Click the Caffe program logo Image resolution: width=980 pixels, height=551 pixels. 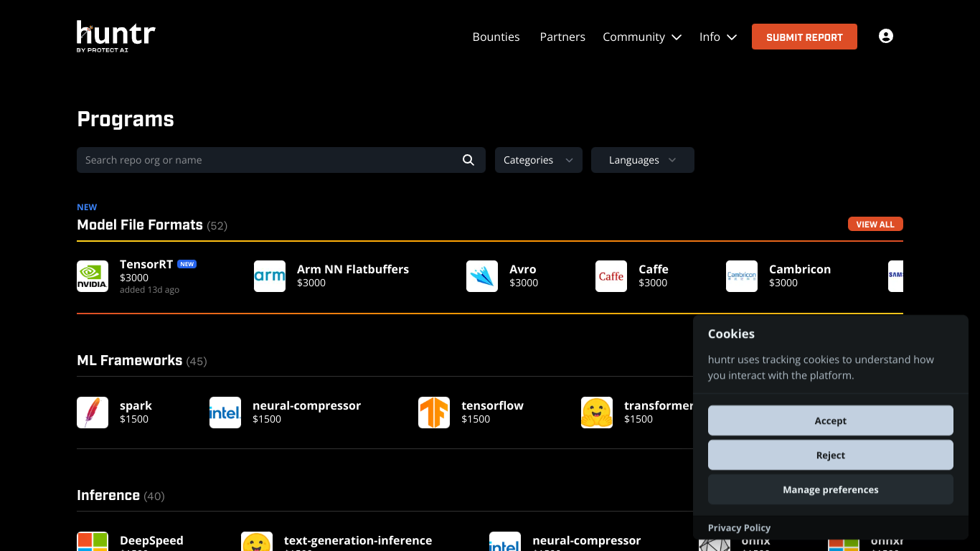coord(611,276)
